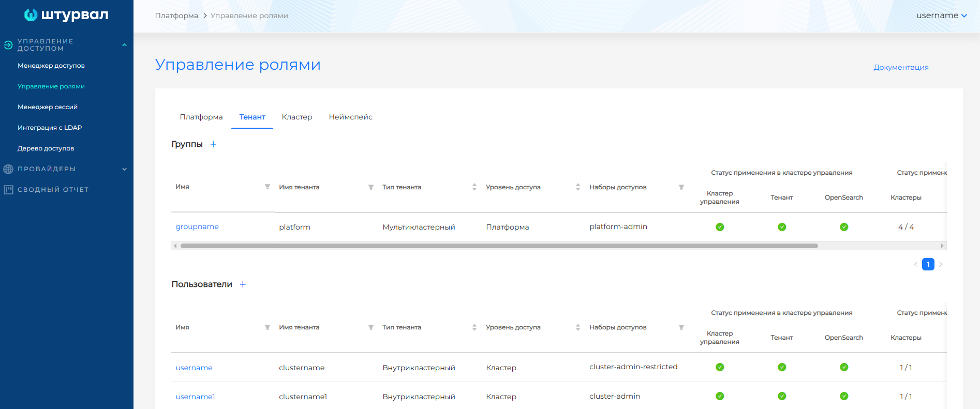Open the groupname group link

point(197,226)
